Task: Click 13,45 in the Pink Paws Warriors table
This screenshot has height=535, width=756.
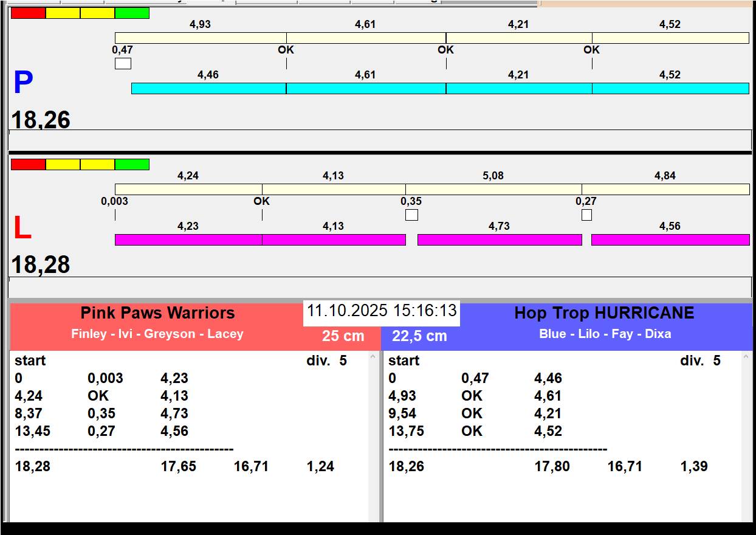Action: coord(33,431)
